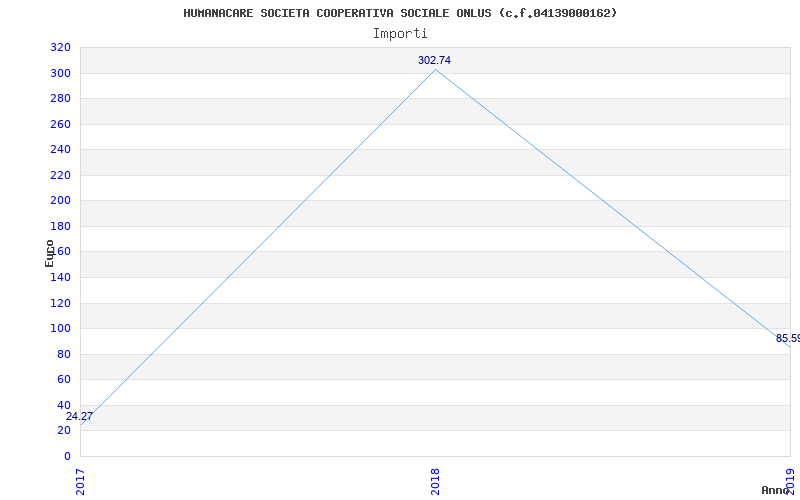This screenshot has width=800, height=500.
Task: Click the 240 y-axis tick label
Action: coord(60,149)
